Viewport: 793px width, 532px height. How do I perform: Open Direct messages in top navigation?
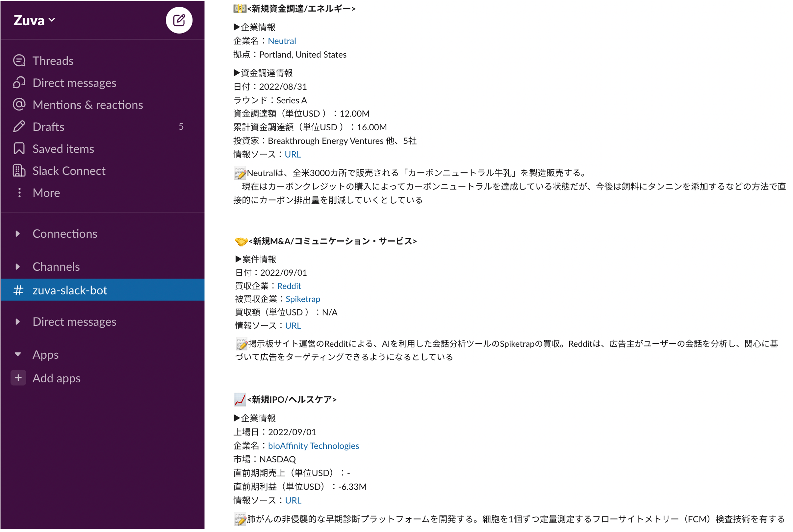pos(74,83)
